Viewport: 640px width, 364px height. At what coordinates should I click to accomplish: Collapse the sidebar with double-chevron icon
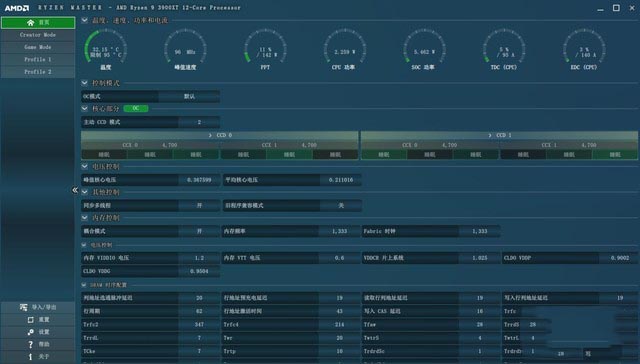75,190
